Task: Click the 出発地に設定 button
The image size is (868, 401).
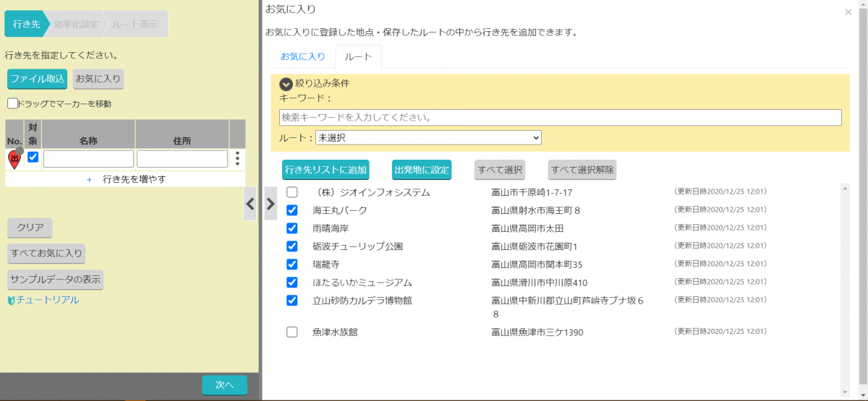Action: coord(422,170)
